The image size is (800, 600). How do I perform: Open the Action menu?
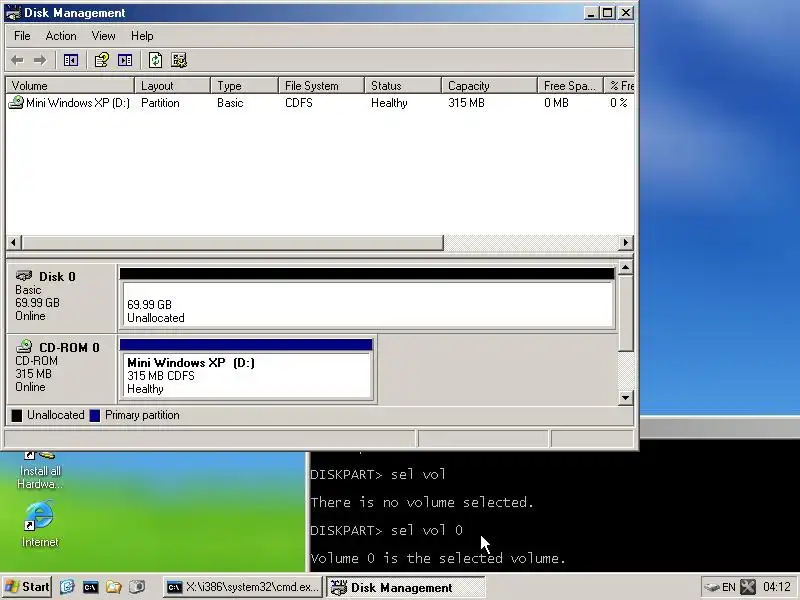(x=61, y=36)
